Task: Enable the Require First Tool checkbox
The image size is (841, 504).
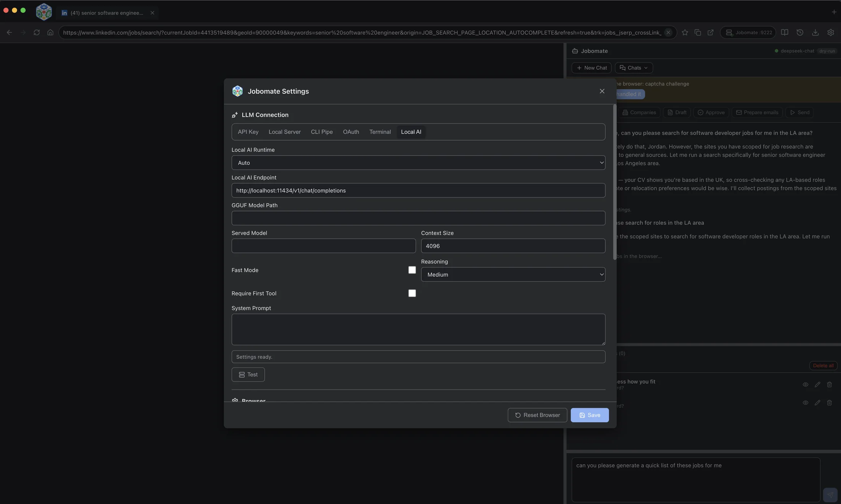Action: (x=412, y=293)
